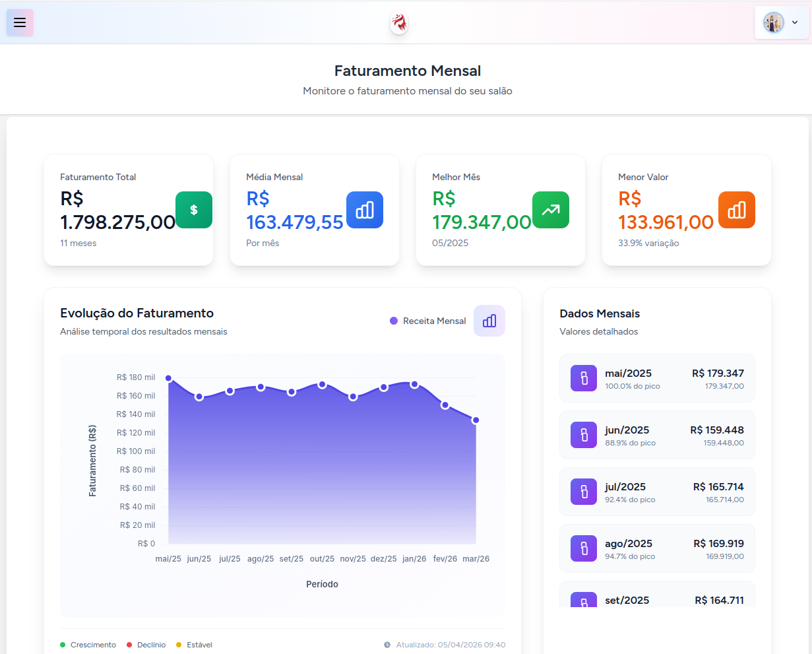The image size is (812, 654).
Task: Click the user avatar picture
Action: click(x=774, y=22)
